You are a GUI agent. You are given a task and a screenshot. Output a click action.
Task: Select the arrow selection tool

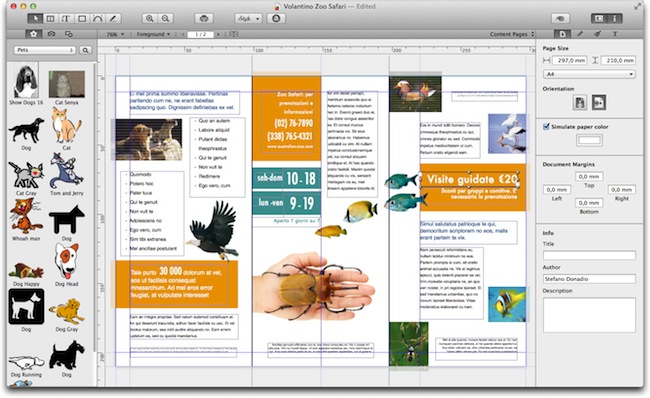click(x=35, y=19)
